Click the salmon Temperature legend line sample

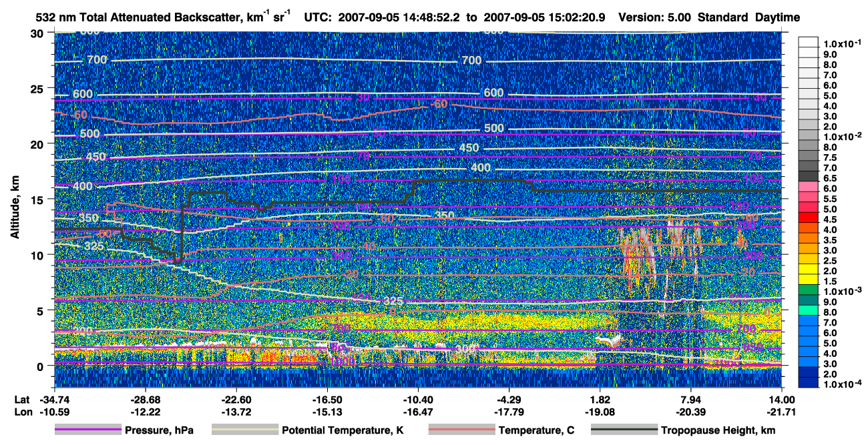coord(461,430)
